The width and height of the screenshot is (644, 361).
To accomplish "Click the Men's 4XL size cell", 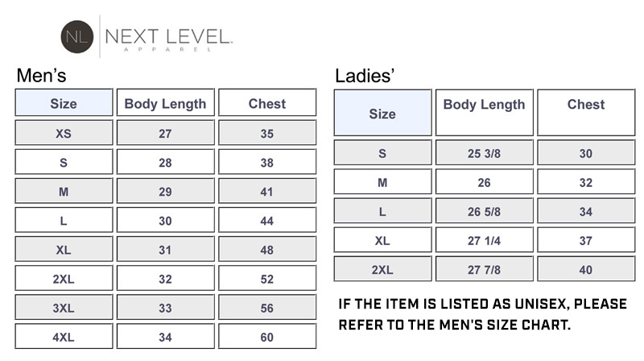I will pyautogui.click(x=64, y=337).
